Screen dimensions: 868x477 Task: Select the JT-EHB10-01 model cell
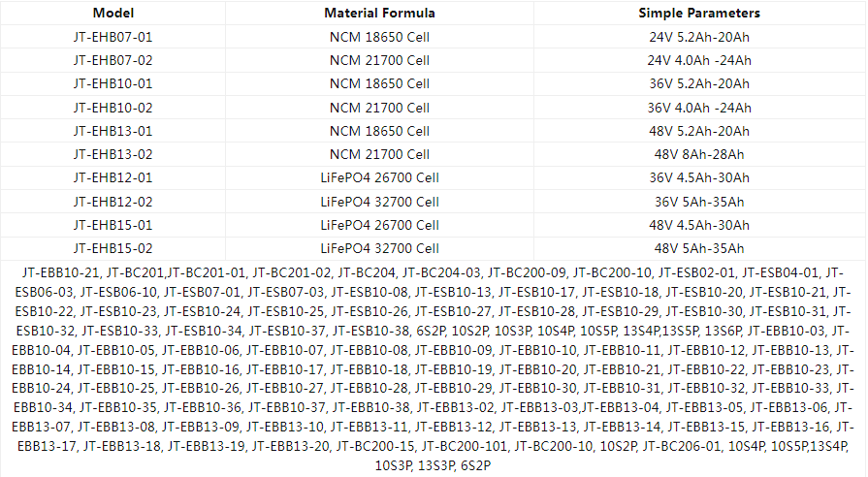(x=113, y=83)
